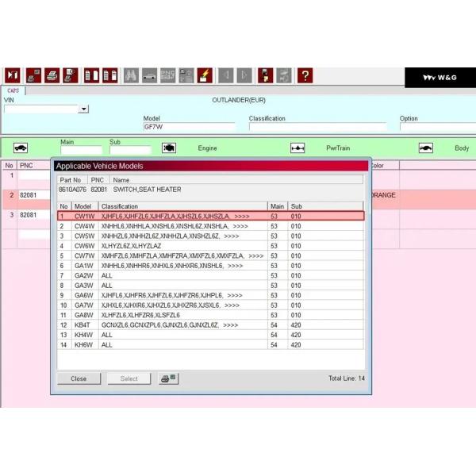Click the PNC search toolbar icon

(168, 75)
